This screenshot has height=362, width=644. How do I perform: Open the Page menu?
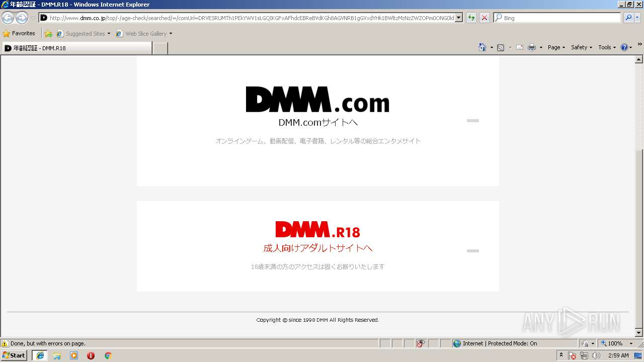(x=556, y=47)
